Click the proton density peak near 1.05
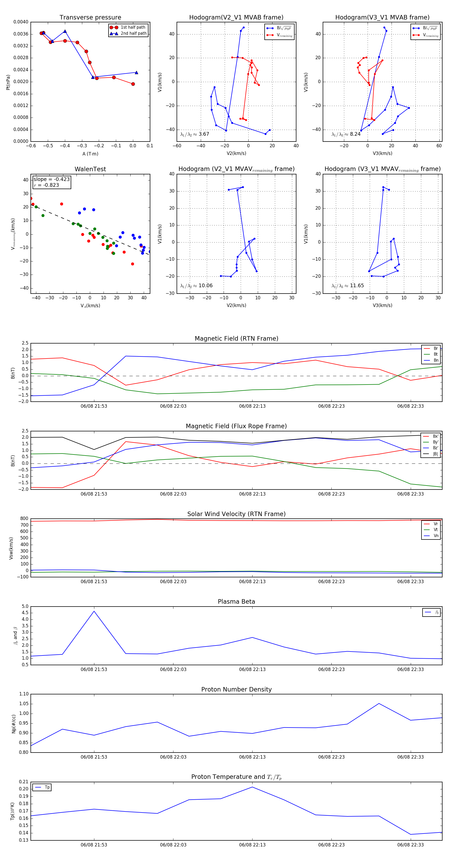Image resolution: width=473 pixels, height=868 pixels. pos(379,704)
